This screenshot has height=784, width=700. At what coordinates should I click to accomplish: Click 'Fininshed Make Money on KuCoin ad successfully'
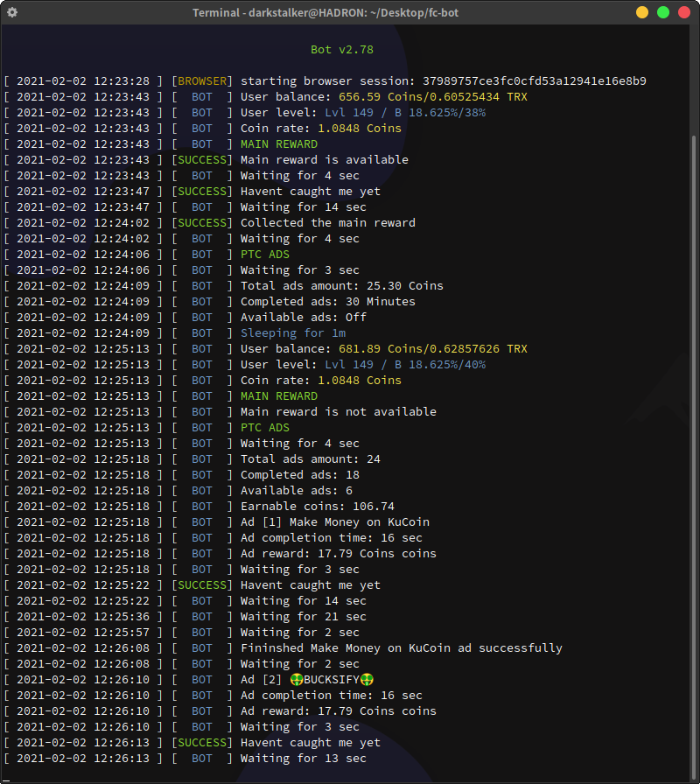[402, 648]
